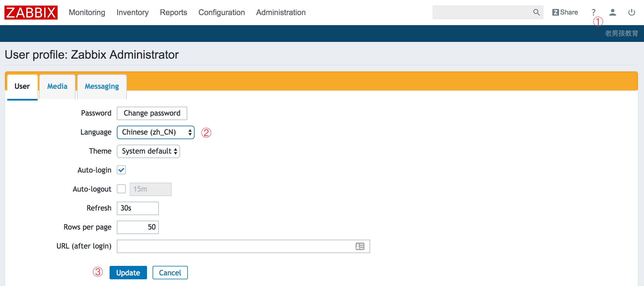Screen dimensions: 644x286
Task: Click the power sign-out icon
Action: [632, 12]
